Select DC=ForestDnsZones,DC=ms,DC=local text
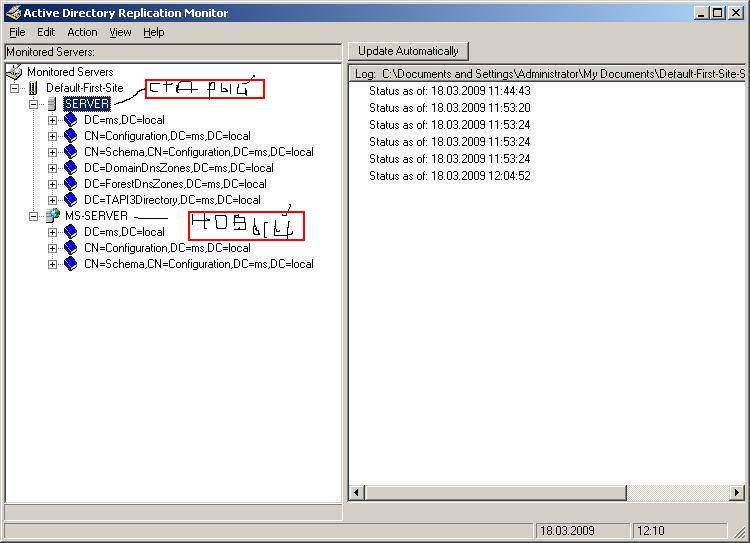 pyautogui.click(x=176, y=184)
